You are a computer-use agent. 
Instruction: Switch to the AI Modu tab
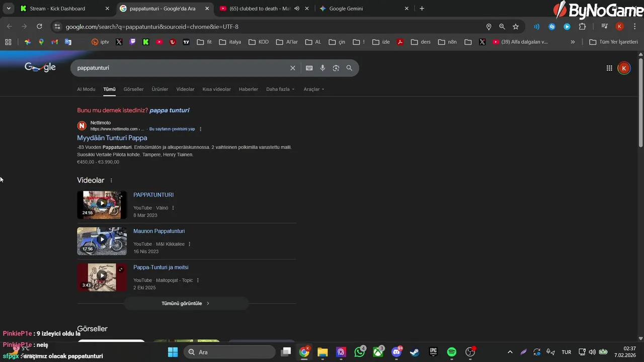coord(86,89)
